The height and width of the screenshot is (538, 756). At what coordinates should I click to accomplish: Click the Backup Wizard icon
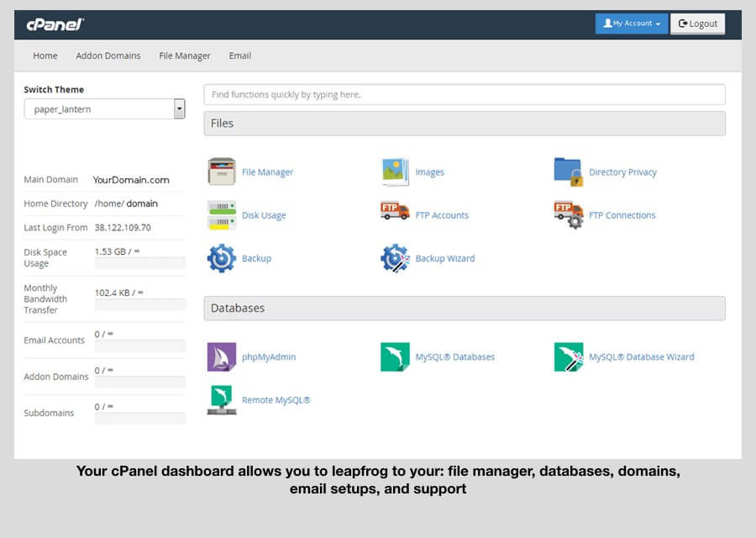click(396, 258)
